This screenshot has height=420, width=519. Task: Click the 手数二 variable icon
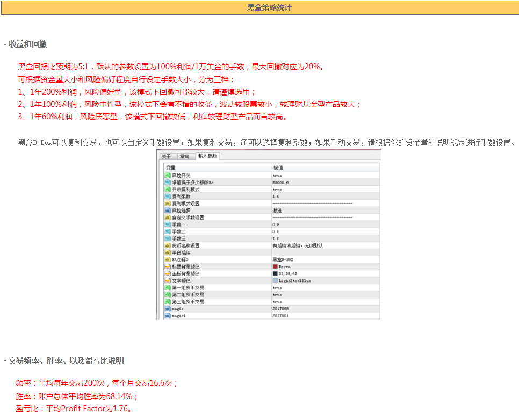(x=168, y=231)
